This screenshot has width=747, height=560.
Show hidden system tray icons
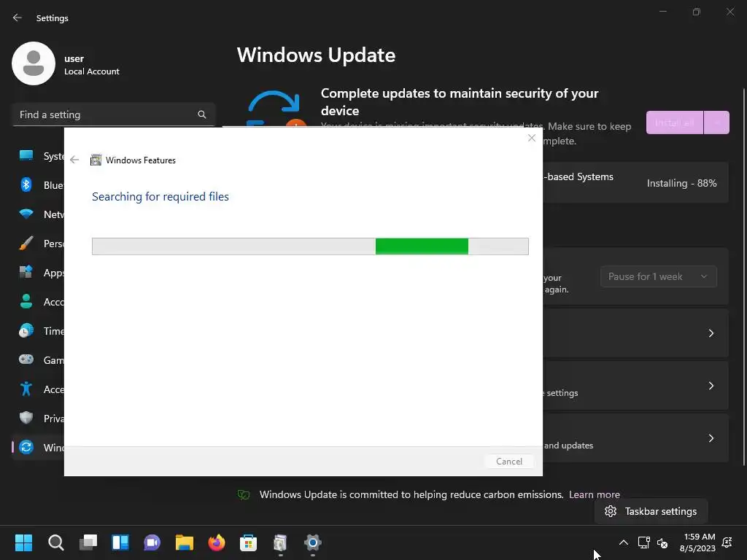coord(623,542)
